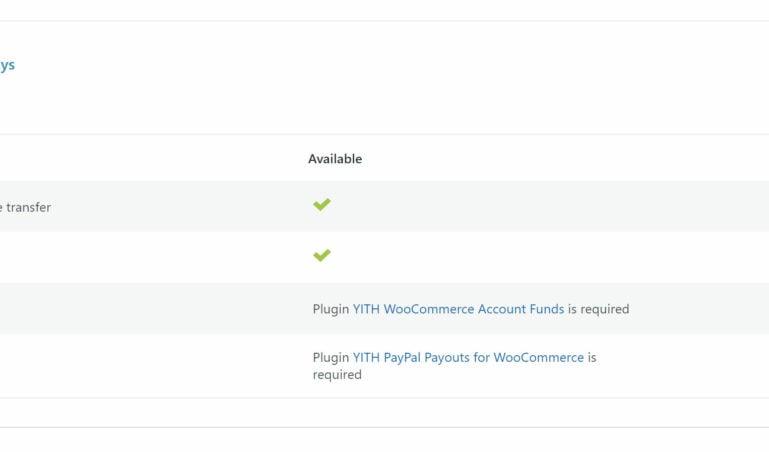Open the partially visible blue heading link ending in 'ys'
769x452 pixels.
pyautogui.click(x=7, y=65)
